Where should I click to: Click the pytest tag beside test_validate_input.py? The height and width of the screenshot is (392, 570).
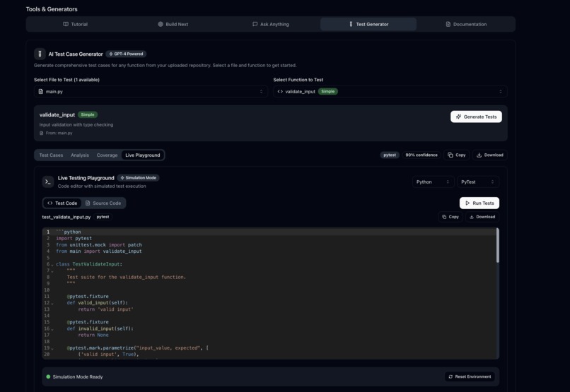tap(103, 217)
